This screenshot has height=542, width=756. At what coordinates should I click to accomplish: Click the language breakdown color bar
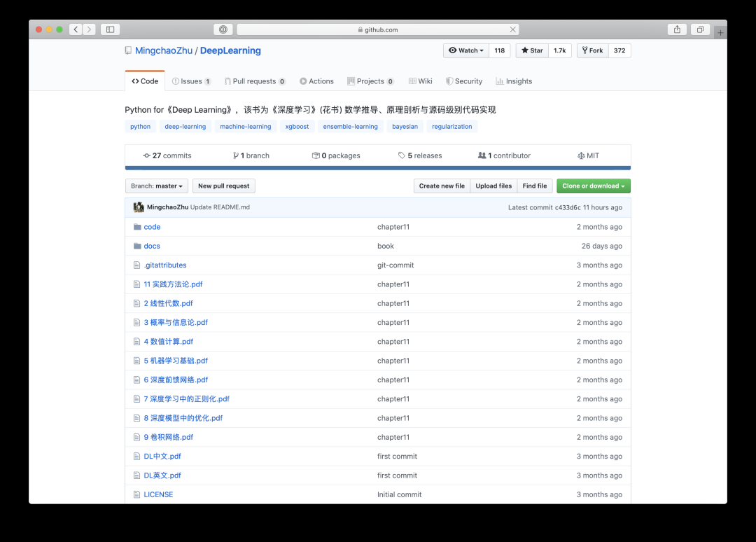(x=378, y=168)
